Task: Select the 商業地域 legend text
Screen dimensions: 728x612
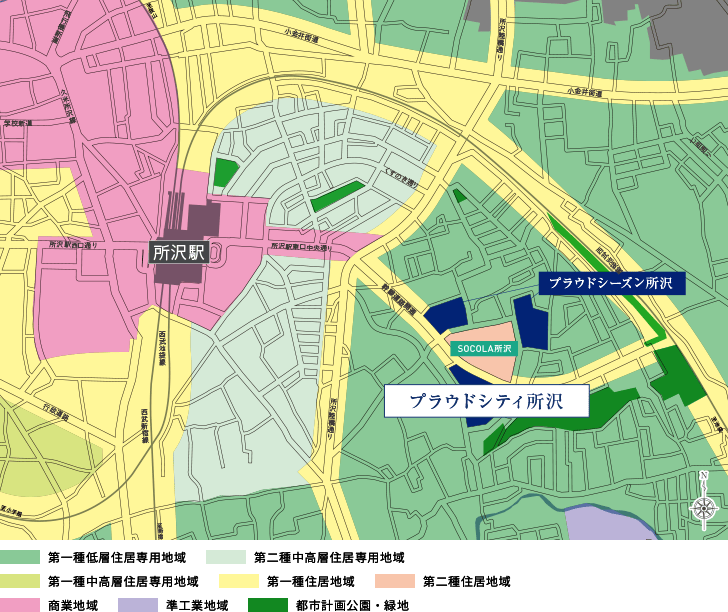Action: (73, 605)
